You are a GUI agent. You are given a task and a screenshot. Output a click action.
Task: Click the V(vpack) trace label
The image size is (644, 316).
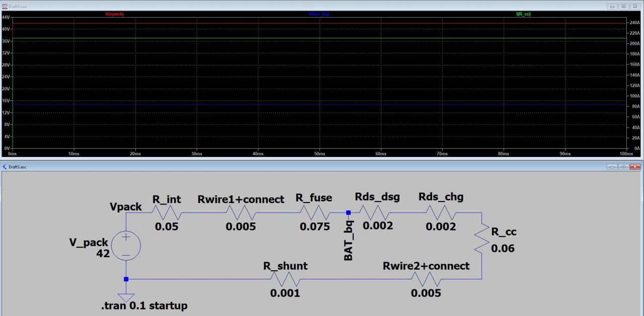tap(114, 14)
